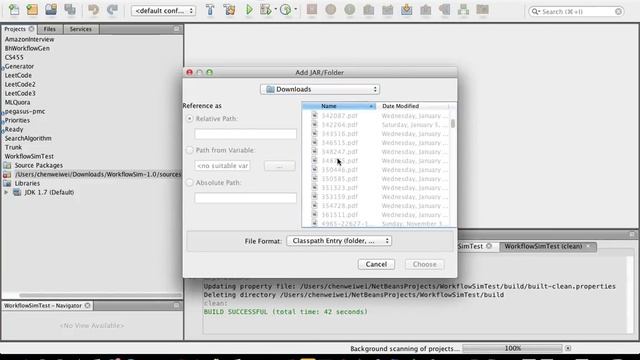Image resolution: width=640 pixels, height=360 pixels.
Task: Click the Redo arrow icon
Action: 112,9
